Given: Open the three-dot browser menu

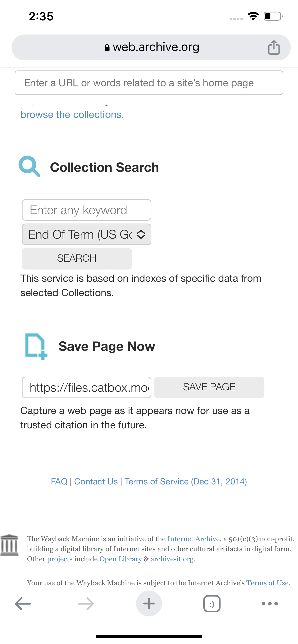Looking at the screenshot, I should pyautogui.click(x=270, y=604).
